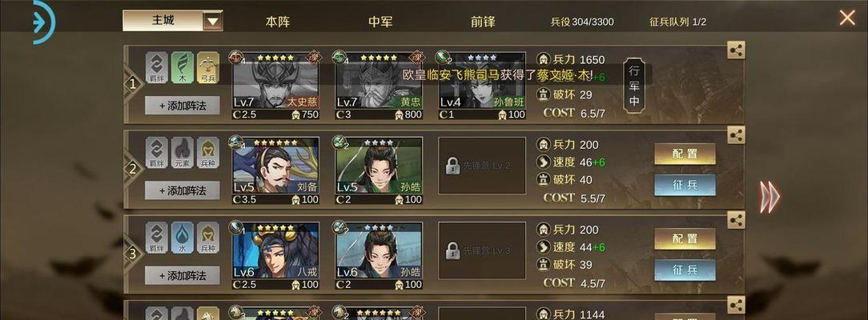Click the share icon on team 3
868x320 pixels.
736,219
